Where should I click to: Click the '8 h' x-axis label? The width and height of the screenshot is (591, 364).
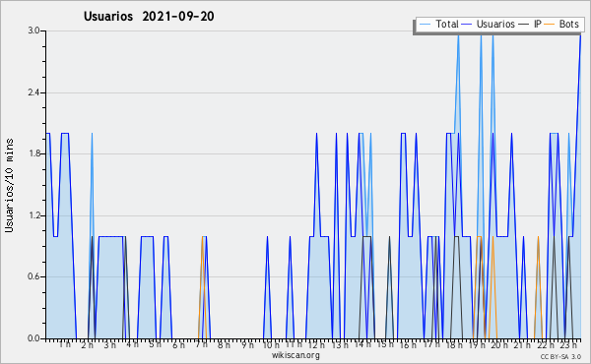(x=224, y=345)
